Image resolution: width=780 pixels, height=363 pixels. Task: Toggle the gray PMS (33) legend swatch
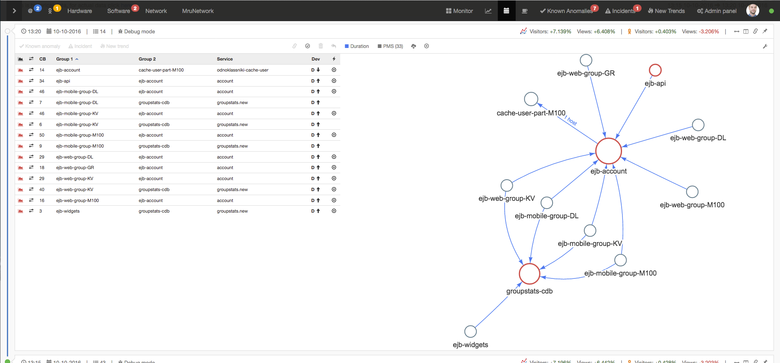coord(380,46)
